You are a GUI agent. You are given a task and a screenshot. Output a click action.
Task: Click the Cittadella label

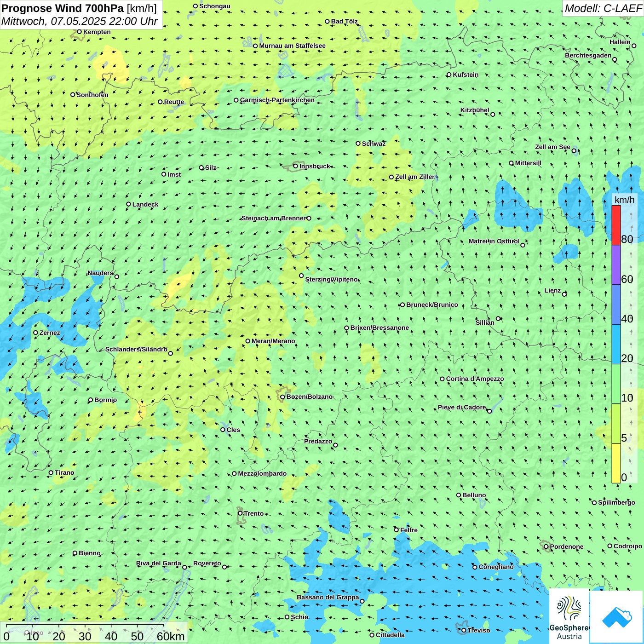[x=390, y=635]
